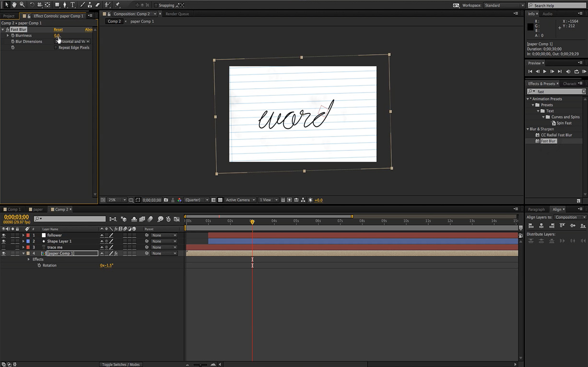This screenshot has width=588, height=367.
Task: Open the Blur Dimensions dropdown
Action: coord(72,41)
